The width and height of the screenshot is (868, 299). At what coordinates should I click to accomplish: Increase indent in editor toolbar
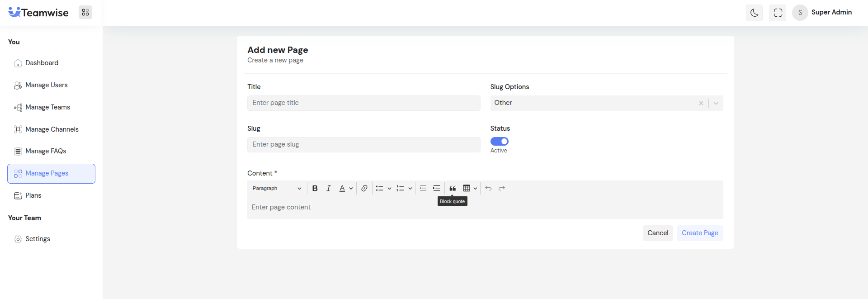pyautogui.click(x=436, y=188)
